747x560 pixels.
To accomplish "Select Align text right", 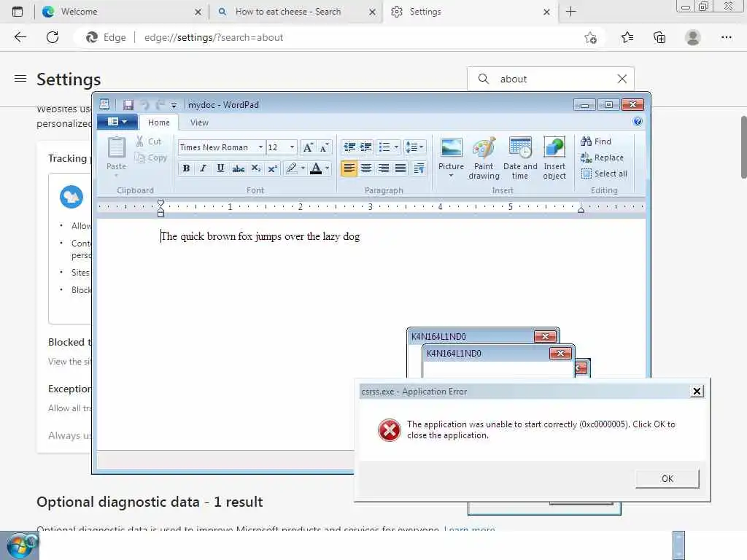I will coord(383,168).
